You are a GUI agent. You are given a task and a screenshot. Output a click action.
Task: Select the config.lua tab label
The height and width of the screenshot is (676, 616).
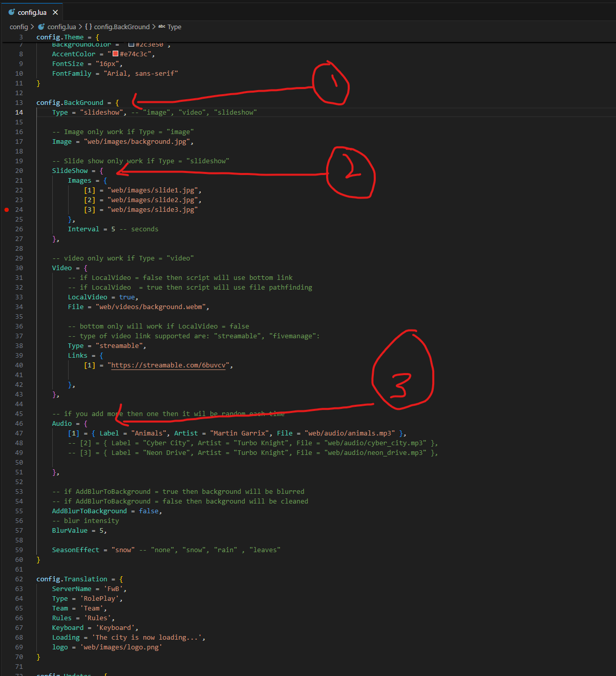pos(32,12)
